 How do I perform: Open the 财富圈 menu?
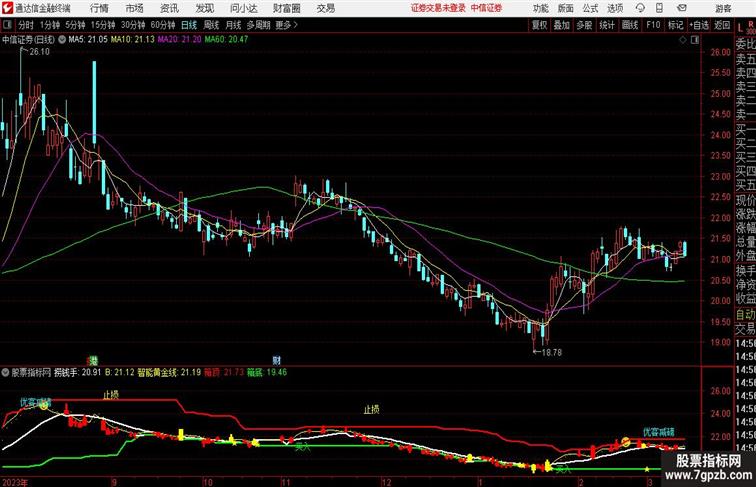tap(287, 8)
